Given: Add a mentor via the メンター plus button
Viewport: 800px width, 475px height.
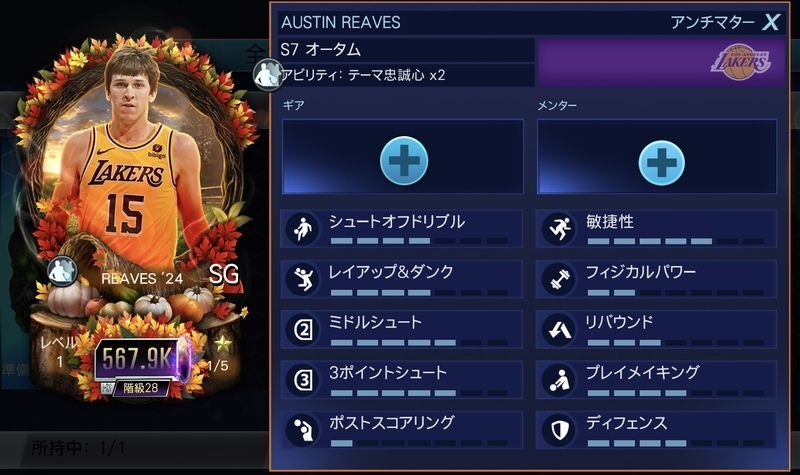Looking at the screenshot, I should click(661, 162).
